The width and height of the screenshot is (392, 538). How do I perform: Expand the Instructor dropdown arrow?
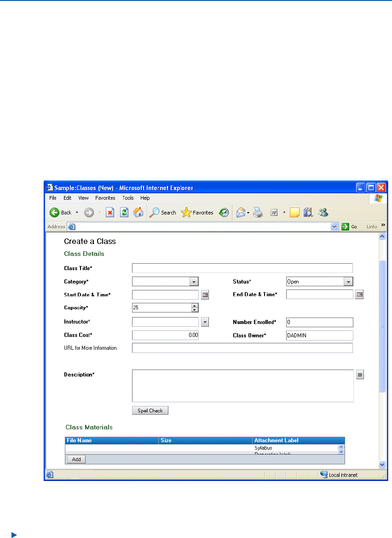point(205,322)
